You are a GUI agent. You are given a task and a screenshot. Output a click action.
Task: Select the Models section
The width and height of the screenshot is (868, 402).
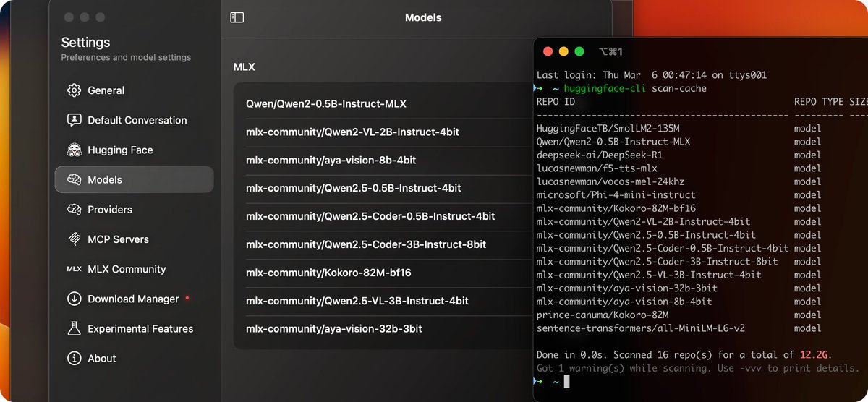[134, 179]
